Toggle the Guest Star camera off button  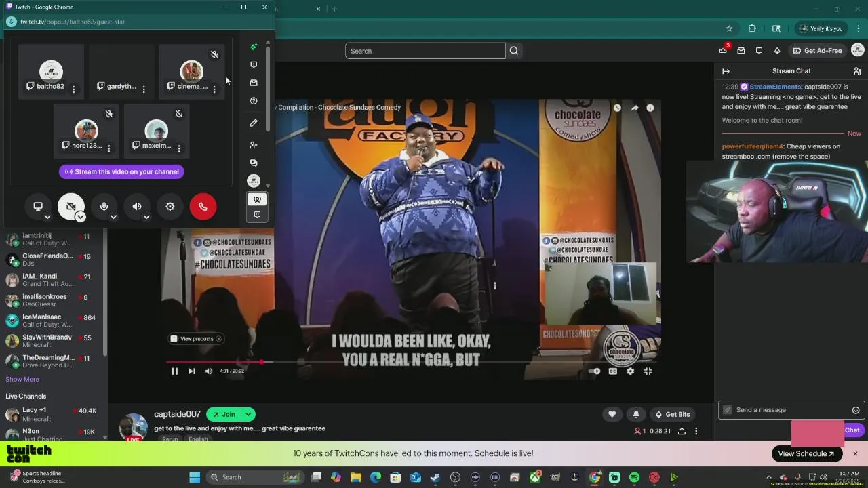(x=71, y=207)
